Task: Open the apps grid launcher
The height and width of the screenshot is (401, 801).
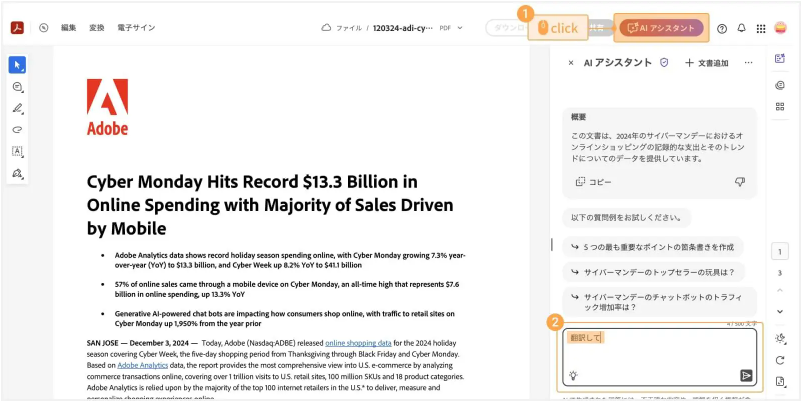Action: click(x=761, y=29)
